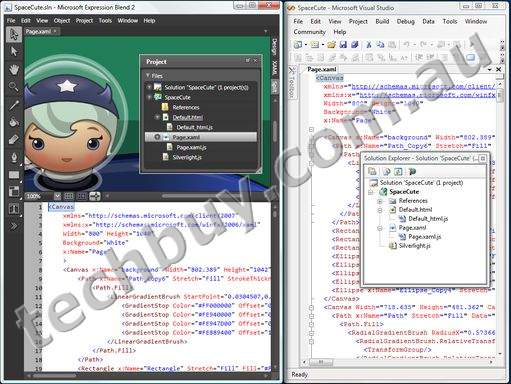The height and width of the screenshot is (384, 511).
Task: Select Silverlight.js in Blend Project panel
Action: [187, 157]
